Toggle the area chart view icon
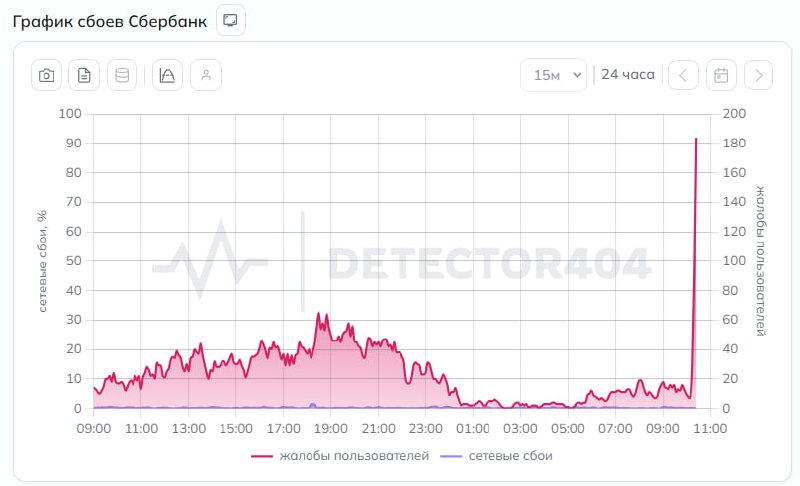 (168, 75)
